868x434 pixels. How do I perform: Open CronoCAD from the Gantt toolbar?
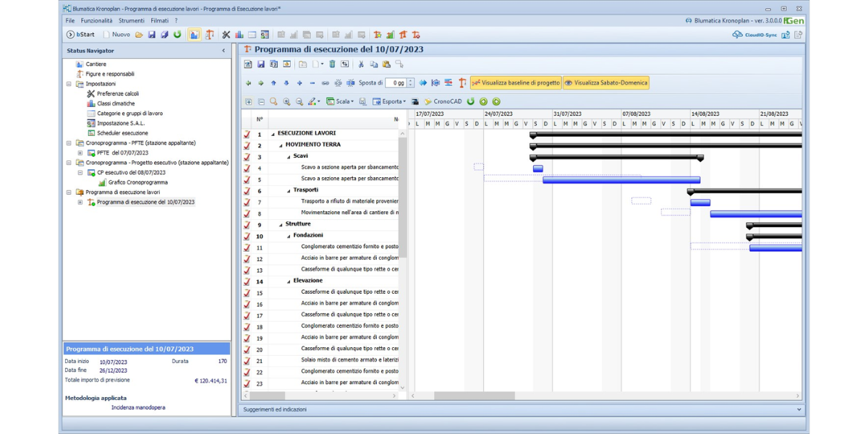coord(443,102)
